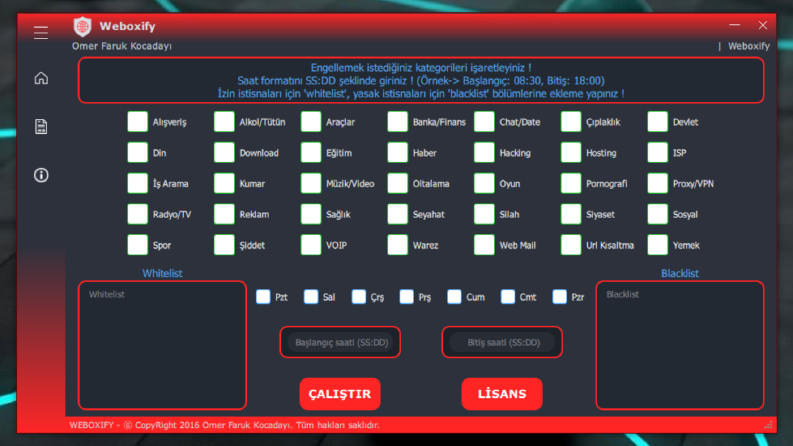Check the Alkol/Tütün category
The image size is (793, 446).
coord(224,122)
